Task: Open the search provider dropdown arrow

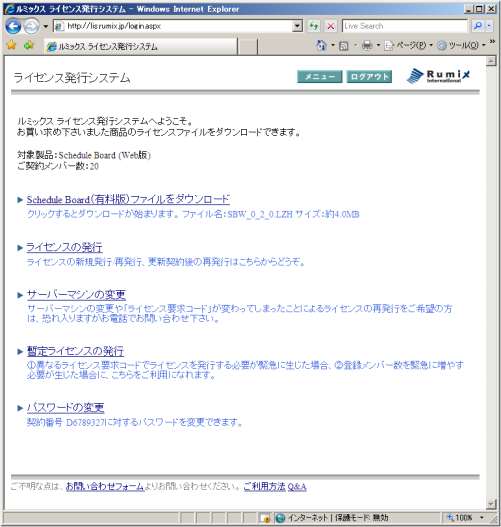Action: (x=489, y=26)
